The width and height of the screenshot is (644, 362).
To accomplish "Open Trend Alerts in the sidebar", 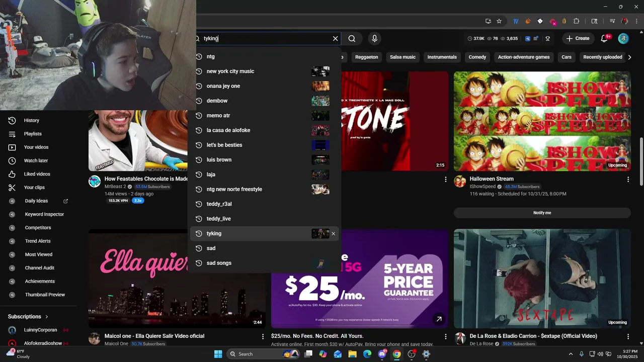I will tap(38, 241).
